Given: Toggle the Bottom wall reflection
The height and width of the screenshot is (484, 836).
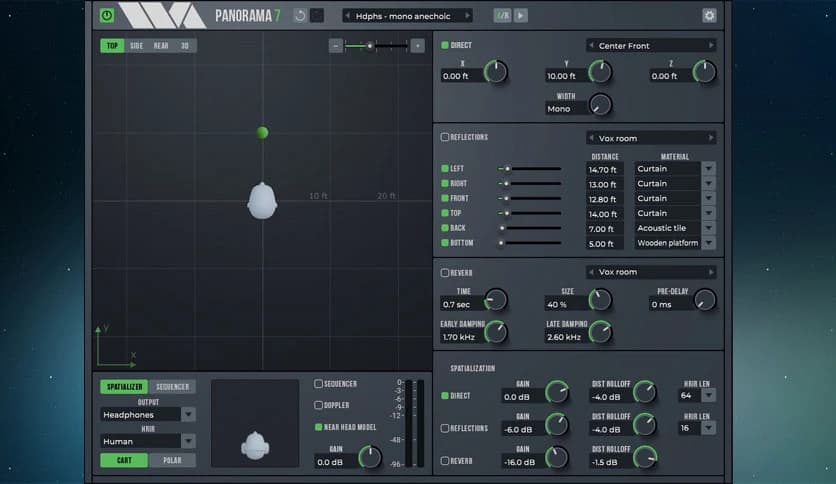Looking at the screenshot, I should pos(445,243).
